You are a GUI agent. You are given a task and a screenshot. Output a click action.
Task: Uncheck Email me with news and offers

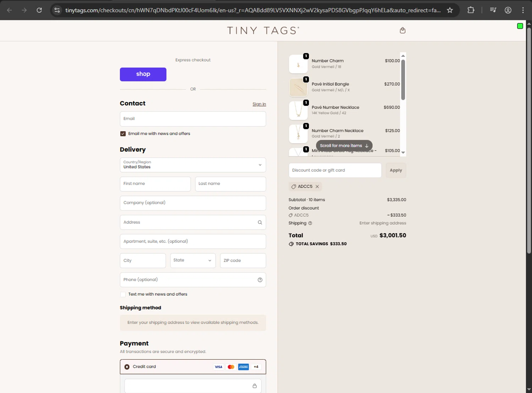pyautogui.click(x=123, y=134)
